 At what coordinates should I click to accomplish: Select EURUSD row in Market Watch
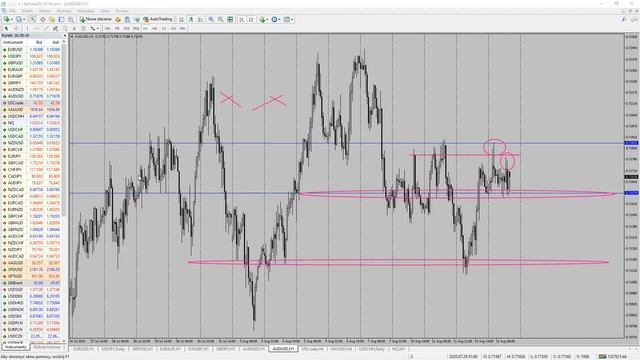coord(32,50)
